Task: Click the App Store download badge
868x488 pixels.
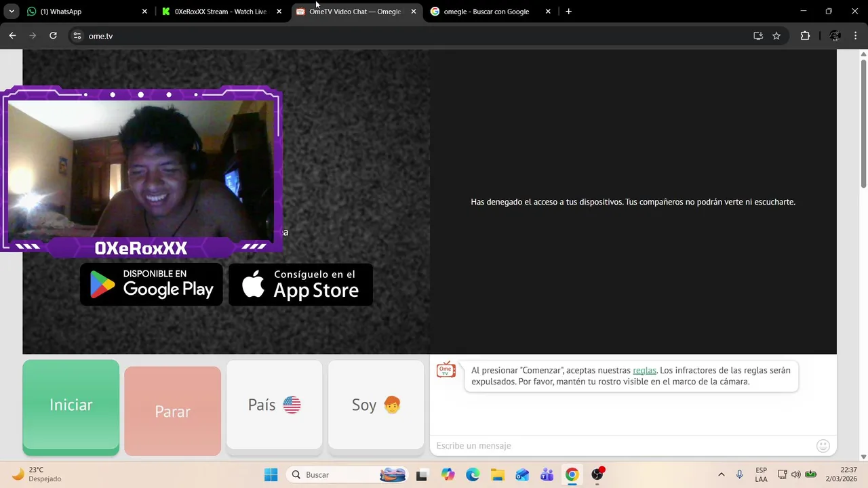Action: click(x=300, y=285)
